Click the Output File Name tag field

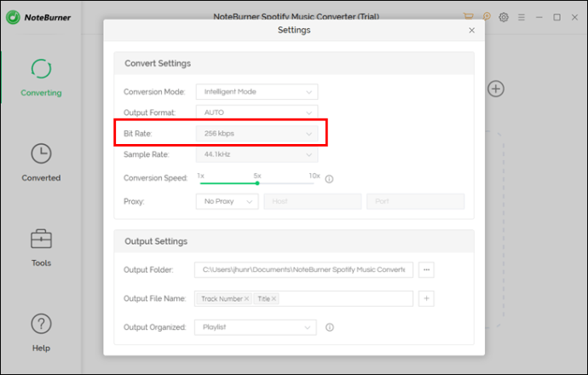(303, 298)
